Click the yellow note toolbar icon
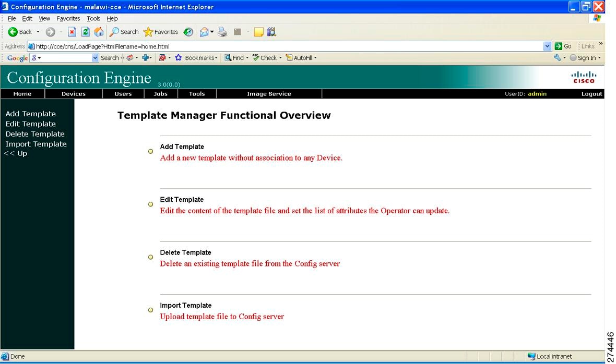 click(258, 32)
